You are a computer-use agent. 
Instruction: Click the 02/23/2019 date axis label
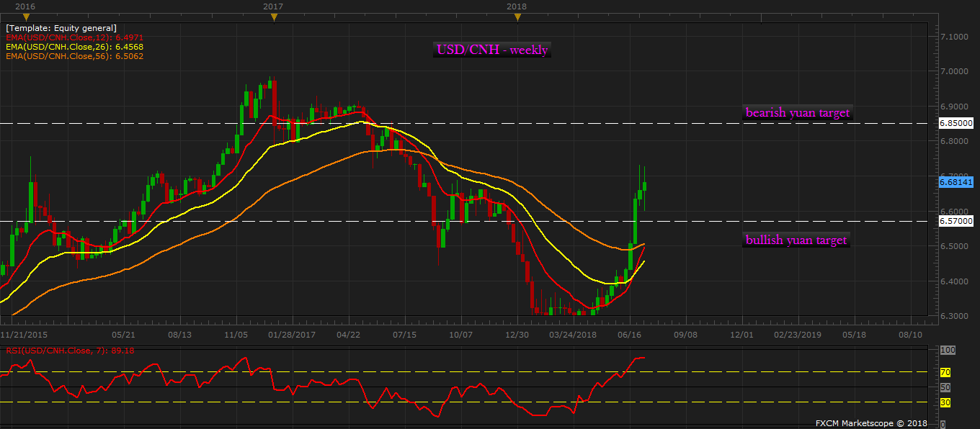pyautogui.click(x=798, y=335)
